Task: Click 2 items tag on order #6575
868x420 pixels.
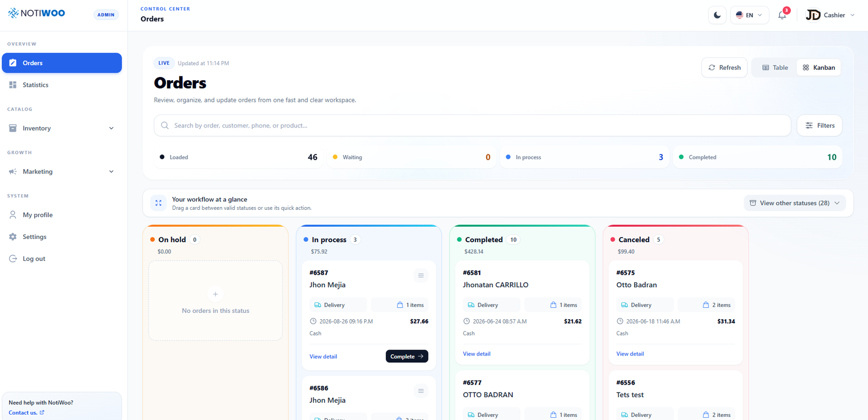Action: coord(707,305)
